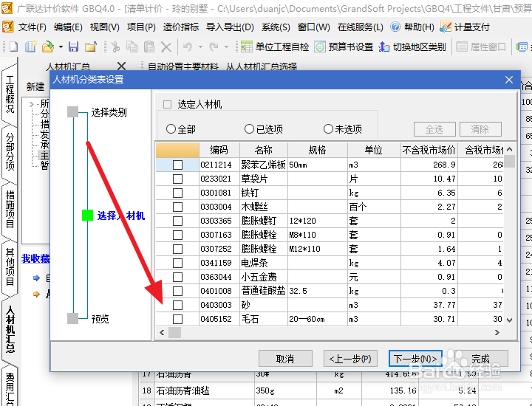The width and height of the screenshot is (532, 406).
Task: Switch to the 其他项目 side tab
Action: (x=10, y=266)
